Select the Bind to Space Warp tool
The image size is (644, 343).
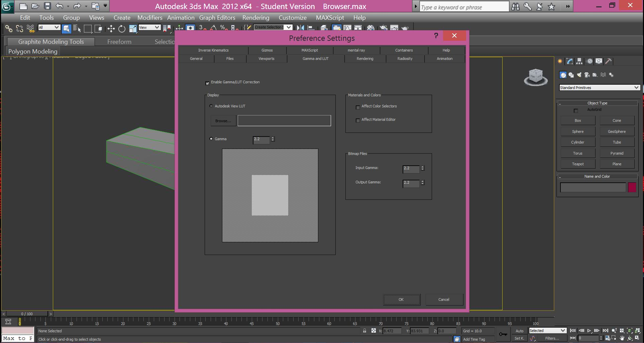(x=30, y=29)
